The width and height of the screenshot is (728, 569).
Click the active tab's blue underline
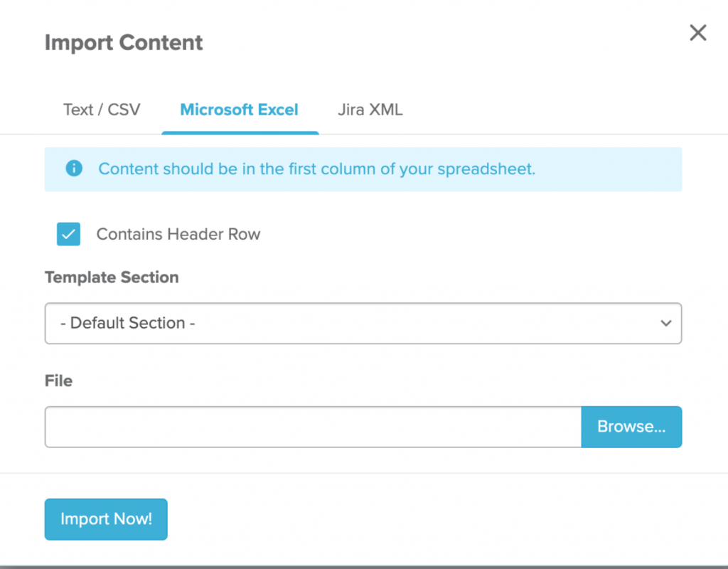click(240, 133)
